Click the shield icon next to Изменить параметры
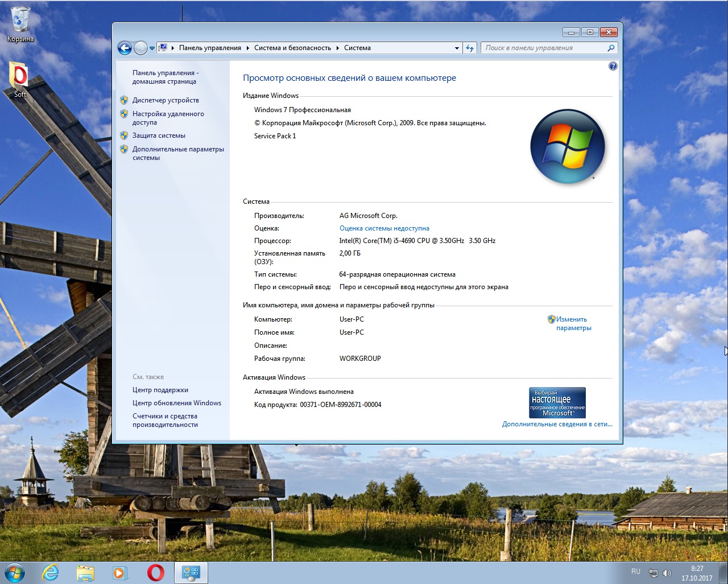 tap(551, 319)
